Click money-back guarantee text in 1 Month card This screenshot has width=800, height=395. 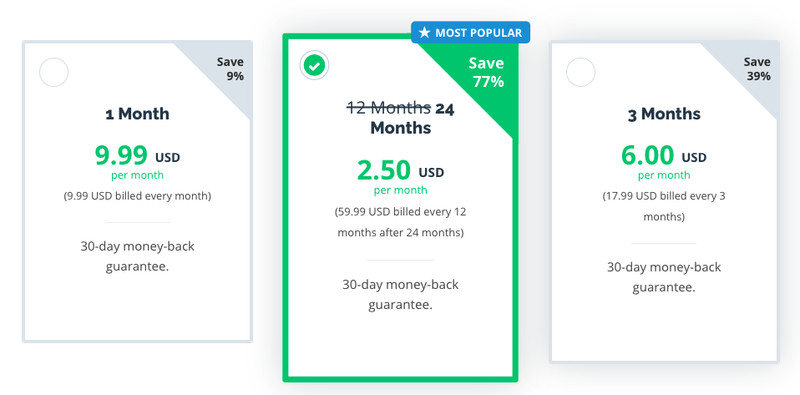point(137,256)
